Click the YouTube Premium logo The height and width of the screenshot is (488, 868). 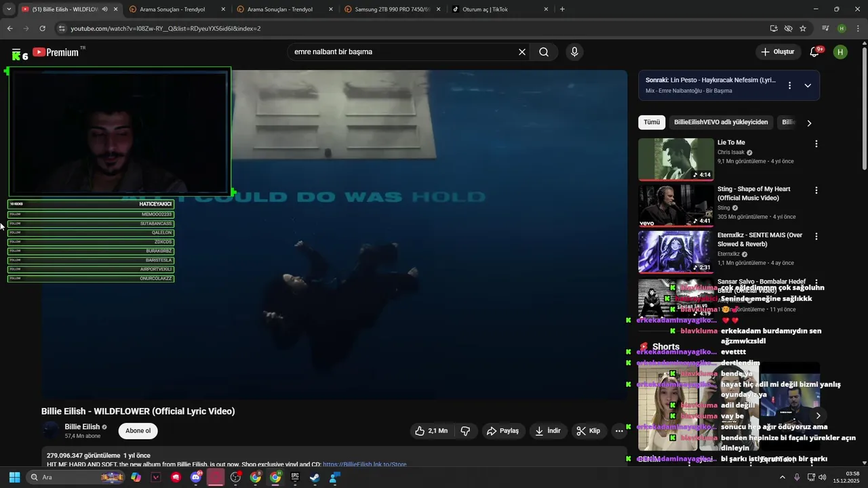56,52
